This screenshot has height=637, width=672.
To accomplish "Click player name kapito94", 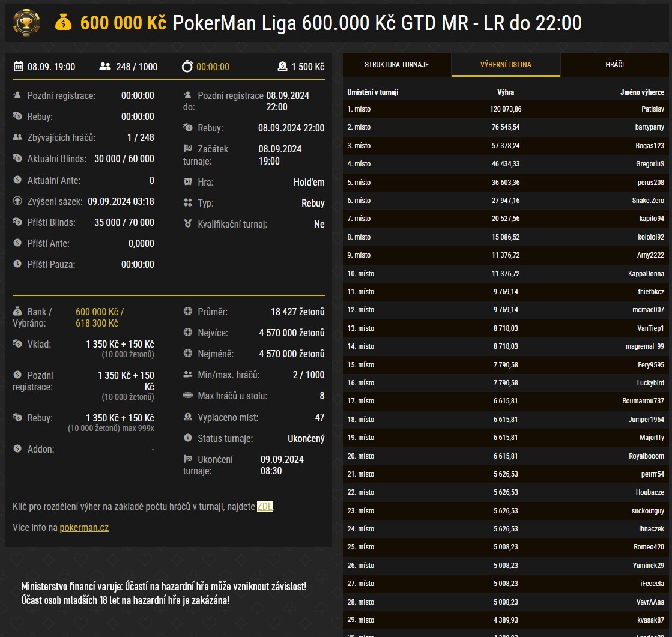I will point(652,219).
